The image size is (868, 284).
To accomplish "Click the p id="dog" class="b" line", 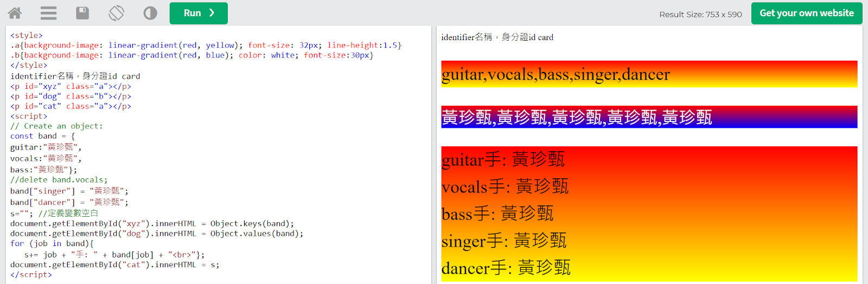I will pos(71,96).
